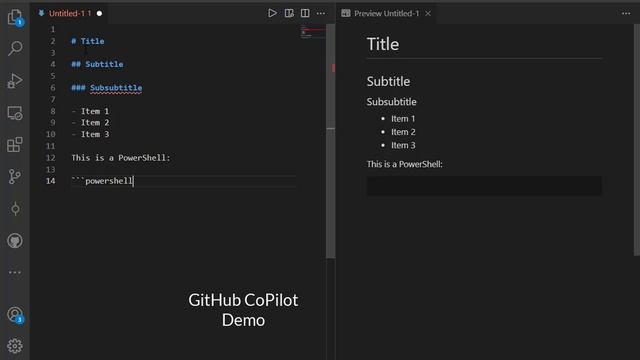Select the Preview Untitled-1 tab
Screen dimensions: 640x360
[386, 13]
